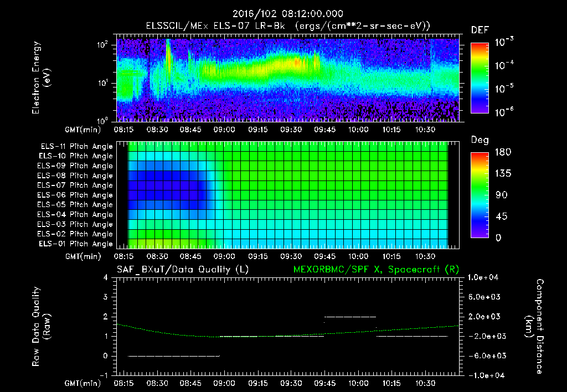
Task: Click the 09:00 tick label under the spectrogram
Action: pos(224,130)
